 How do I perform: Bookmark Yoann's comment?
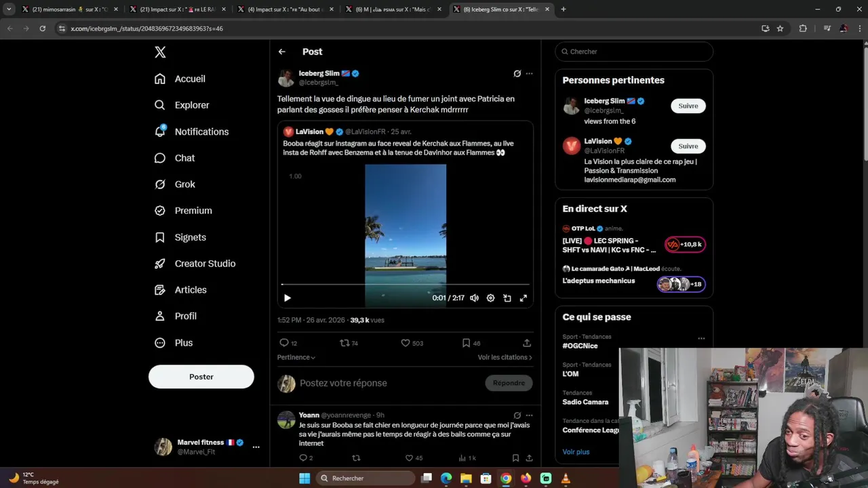point(515,458)
